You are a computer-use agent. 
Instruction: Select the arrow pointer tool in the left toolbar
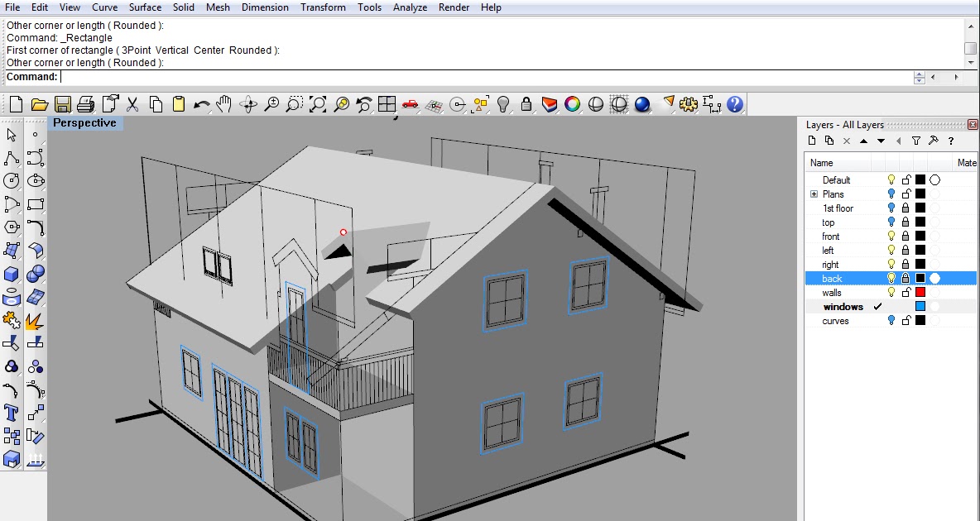12,135
